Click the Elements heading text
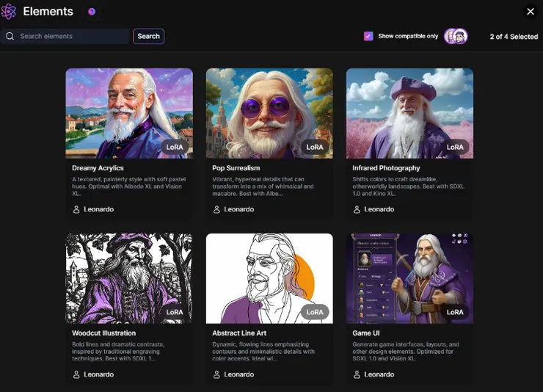 (x=48, y=12)
